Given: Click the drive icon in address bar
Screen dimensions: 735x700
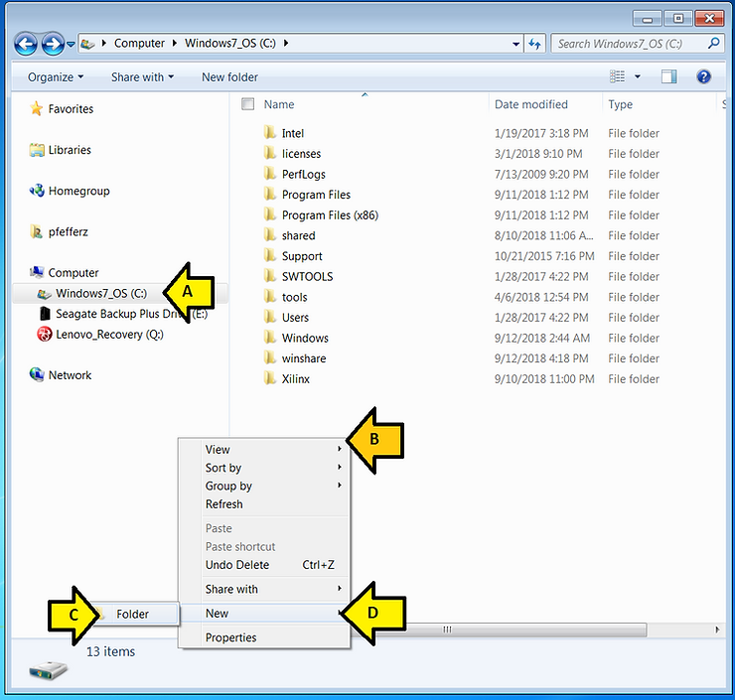Looking at the screenshot, I should pyautogui.click(x=88, y=44).
